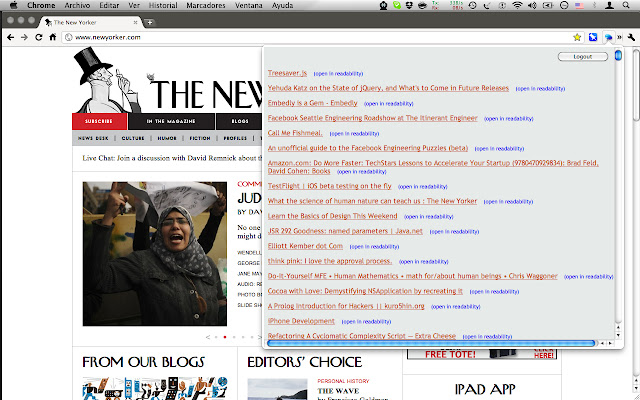Open Spotlight search magnifier
This screenshot has width=640, height=400.
(626, 5)
